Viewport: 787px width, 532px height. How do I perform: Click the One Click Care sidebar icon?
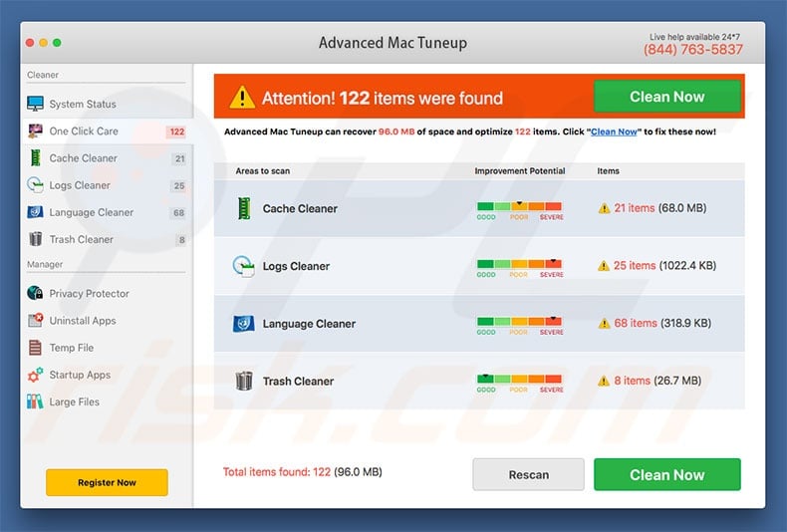(35, 131)
